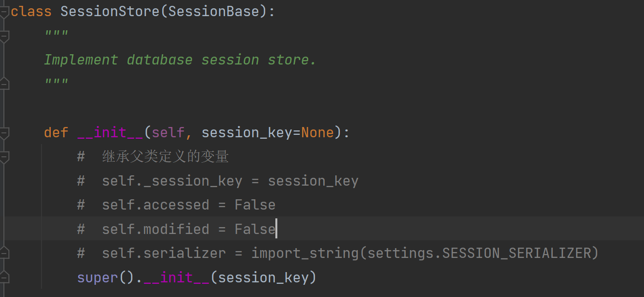Image resolution: width=644 pixels, height=297 pixels.
Task: Click the __init__ method name in def line
Action: pyautogui.click(x=110, y=132)
